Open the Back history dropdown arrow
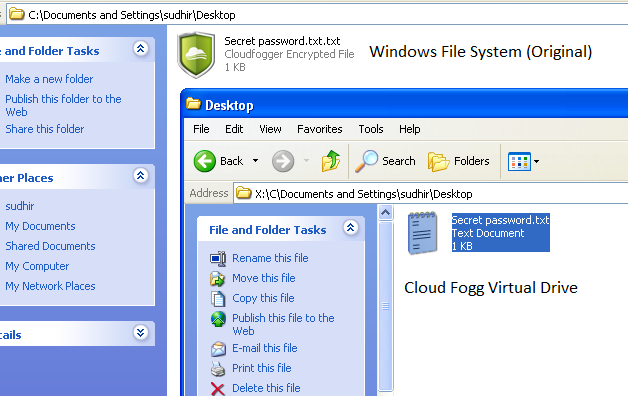 point(256,161)
